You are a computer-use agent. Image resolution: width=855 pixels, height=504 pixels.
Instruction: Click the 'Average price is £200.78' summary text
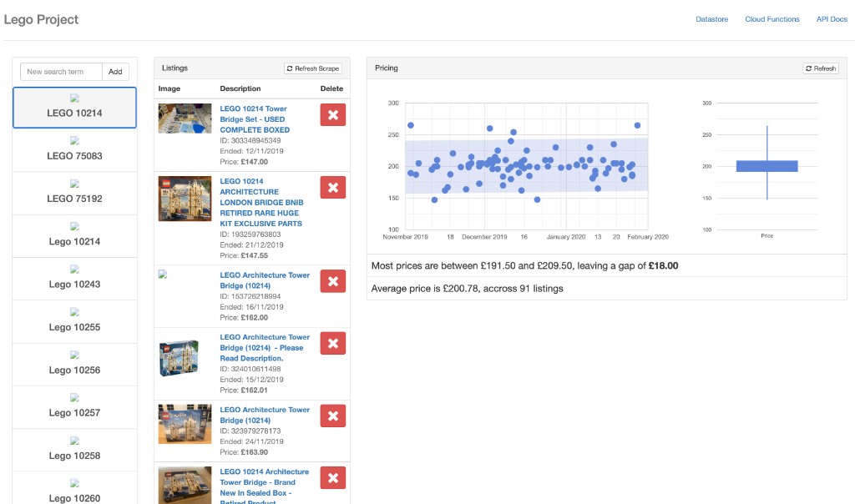pyautogui.click(x=468, y=289)
